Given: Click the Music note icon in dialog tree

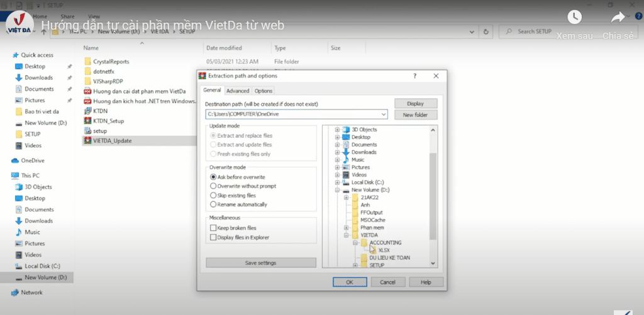Looking at the screenshot, I should pyautogui.click(x=346, y=159).
